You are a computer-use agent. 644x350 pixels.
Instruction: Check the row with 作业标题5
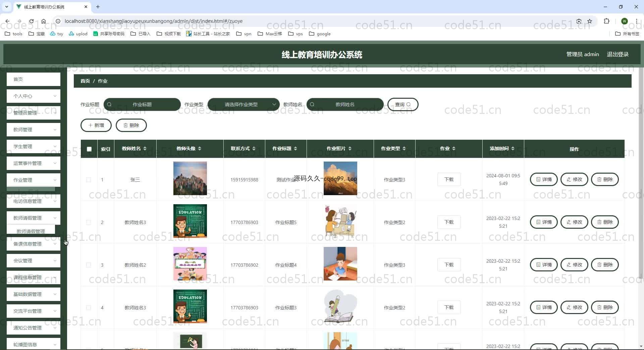89,222
